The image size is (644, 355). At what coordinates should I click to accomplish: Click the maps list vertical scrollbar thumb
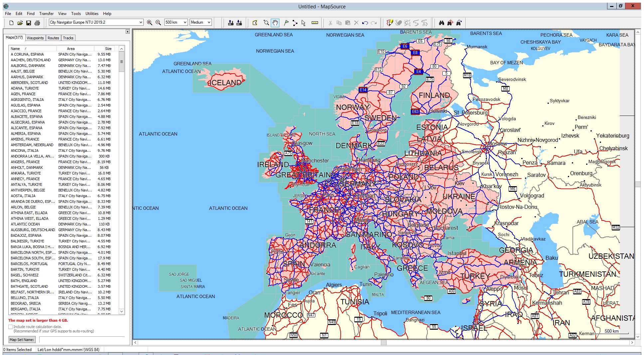click(121, 62)
